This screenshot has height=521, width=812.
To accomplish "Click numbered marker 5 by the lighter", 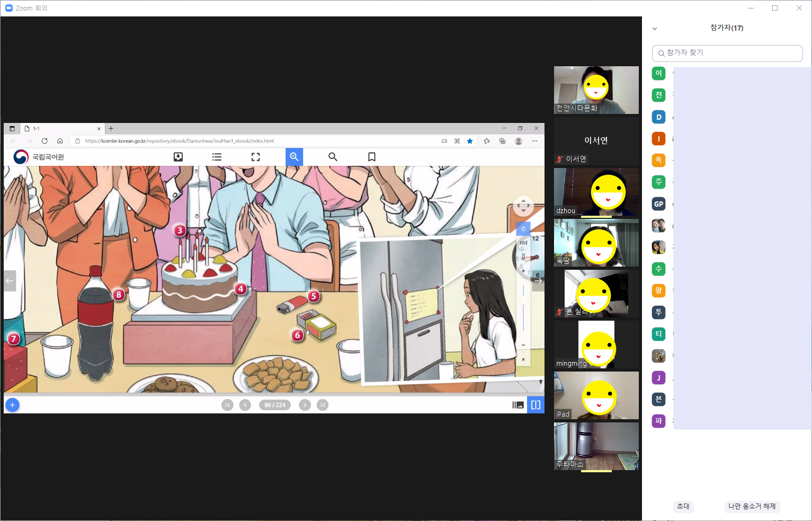I will pos(314,296).
